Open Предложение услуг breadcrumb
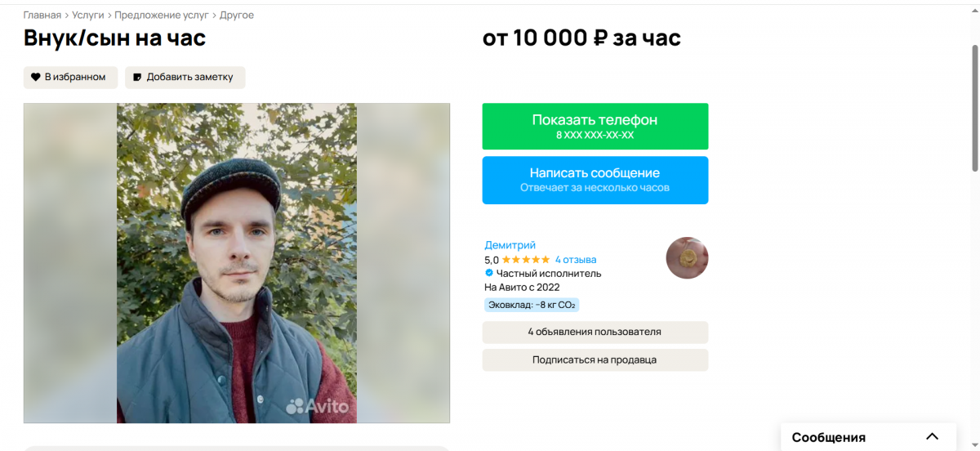Image resolution: width=980 pixels, height=451 pixels. (x=163, y=15)
